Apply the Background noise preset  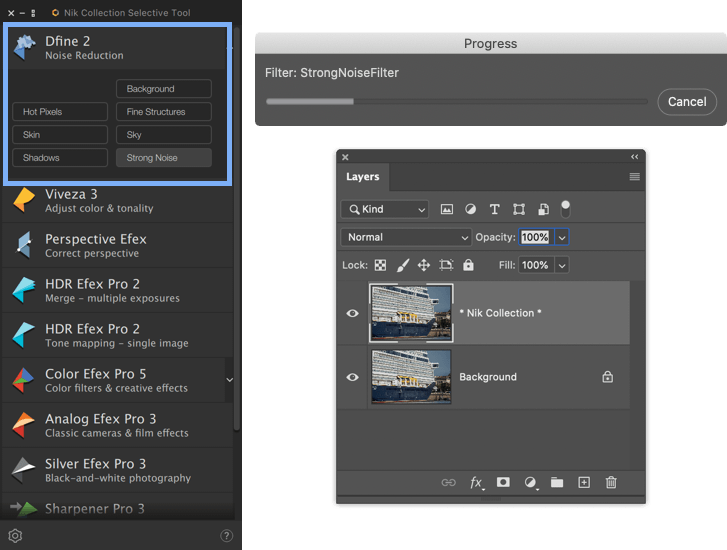164,89
